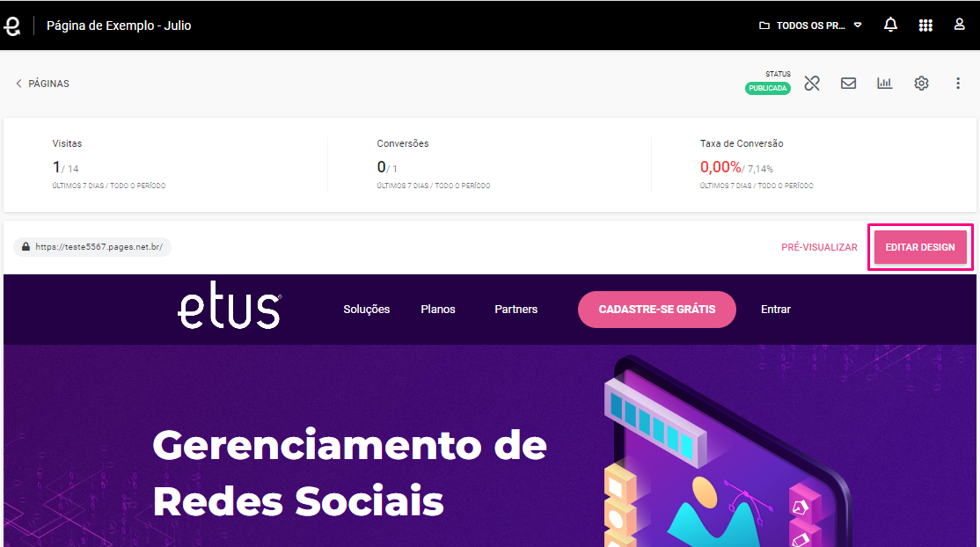980x547 pixels.
Task: Click the Entrar link in the preview
Action: pos(775,310)
